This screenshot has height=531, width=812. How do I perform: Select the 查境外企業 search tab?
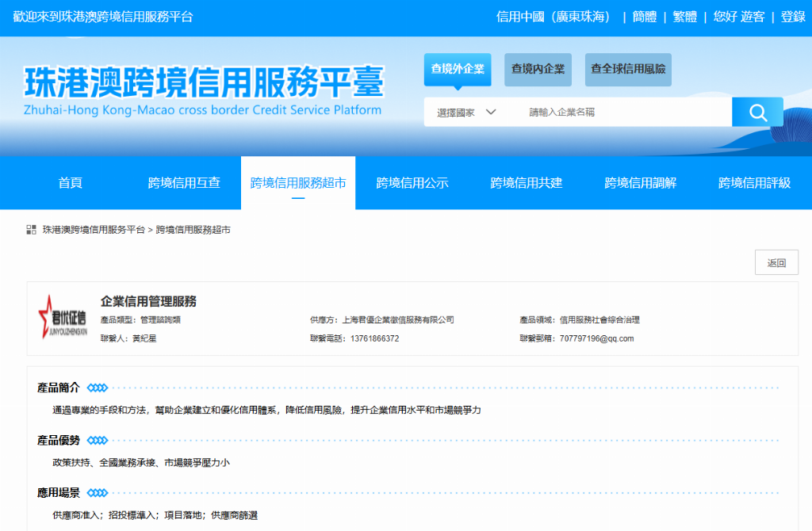pos(458,69)
